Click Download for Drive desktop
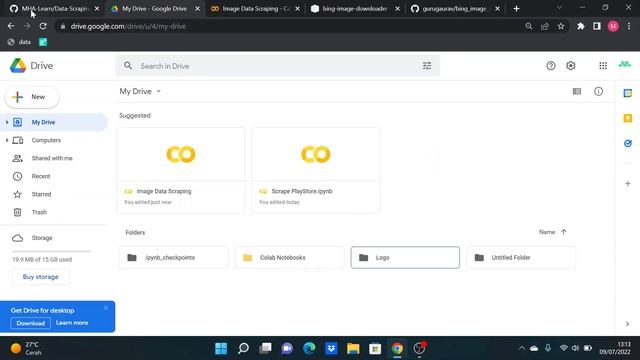 (x=31, y=323)
